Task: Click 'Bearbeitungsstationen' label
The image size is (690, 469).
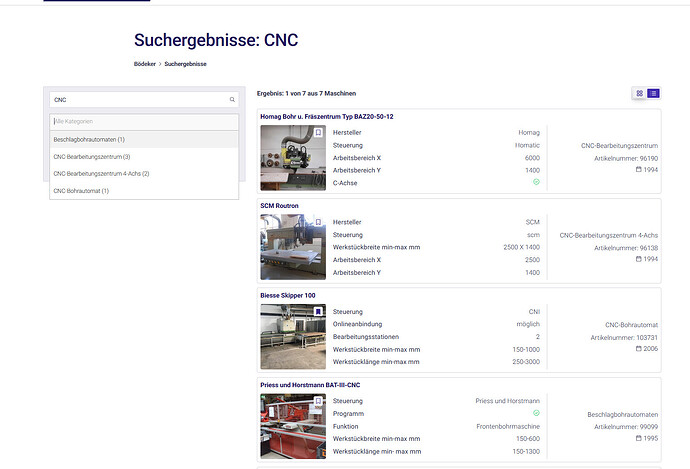Action: point(366,337)
